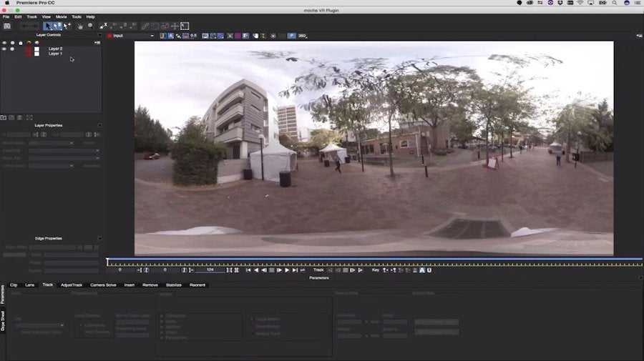
Task: Go to the first frame
Action: click(x=248, y=270)
